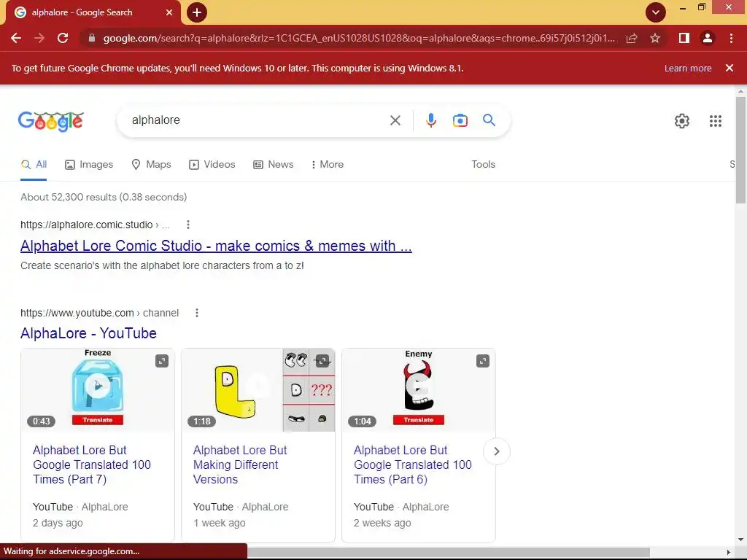Search by image with camera icon
747x560 pixels.
click(x=460, y=120)
